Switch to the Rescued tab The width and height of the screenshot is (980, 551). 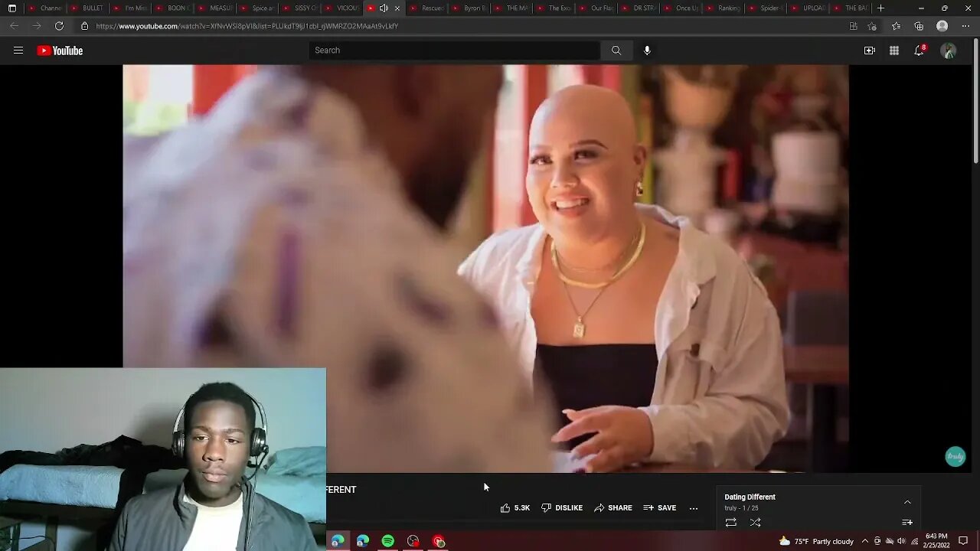(427, 8)
